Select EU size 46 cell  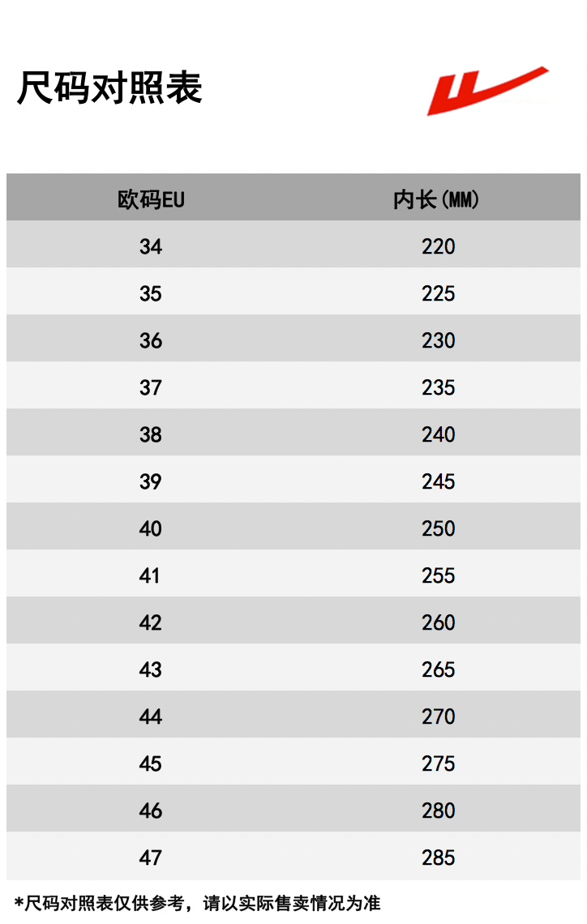(151, 811)
